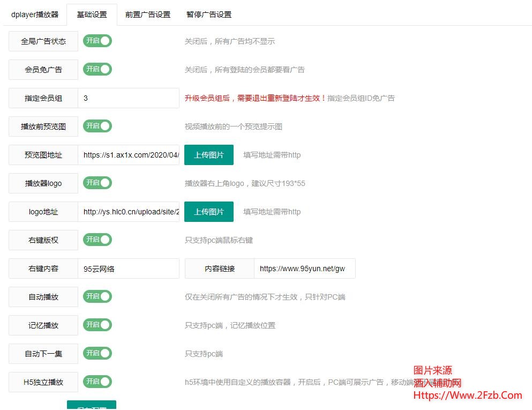Click the 指定会员组 input field

click(129, 98)
